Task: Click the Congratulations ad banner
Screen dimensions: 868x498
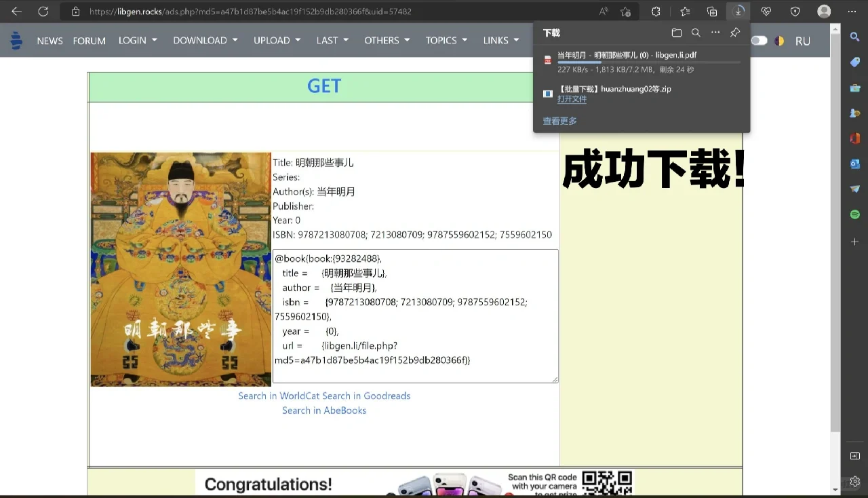Action: point(414,483)
